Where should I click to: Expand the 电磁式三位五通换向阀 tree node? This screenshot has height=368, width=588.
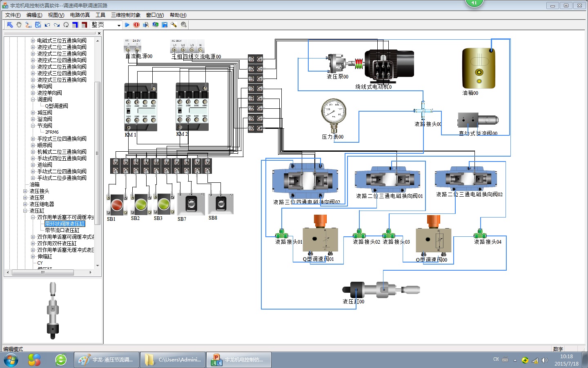(33, 40)
